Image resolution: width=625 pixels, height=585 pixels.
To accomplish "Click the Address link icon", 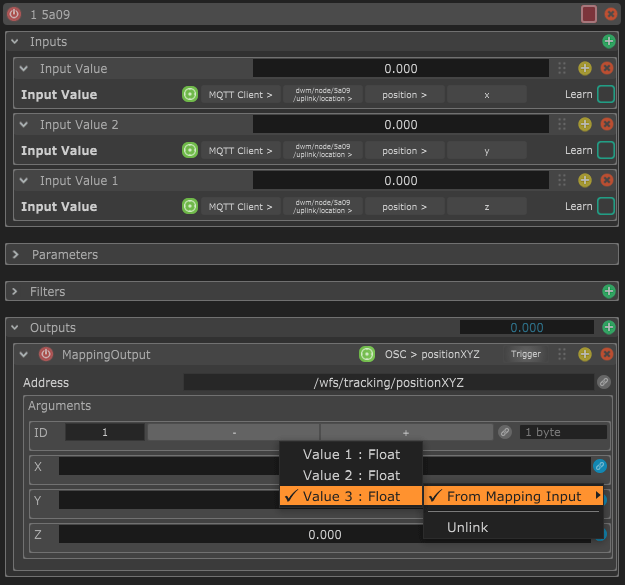I will [603, 382].
